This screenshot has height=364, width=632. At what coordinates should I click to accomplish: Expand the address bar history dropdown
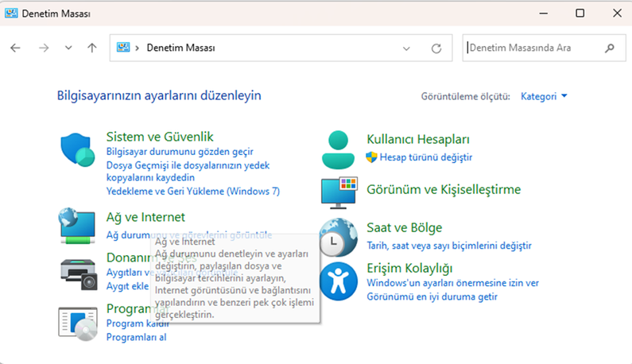pos(406,48)
